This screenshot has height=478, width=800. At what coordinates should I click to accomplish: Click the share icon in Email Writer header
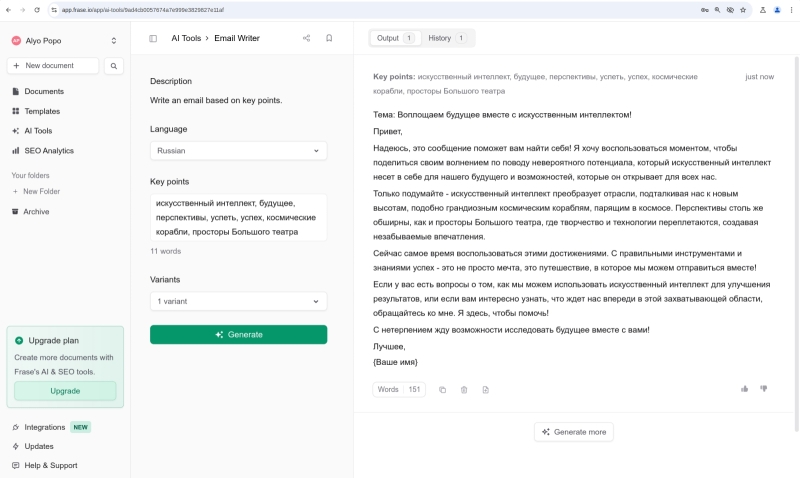tap(306, 38)
